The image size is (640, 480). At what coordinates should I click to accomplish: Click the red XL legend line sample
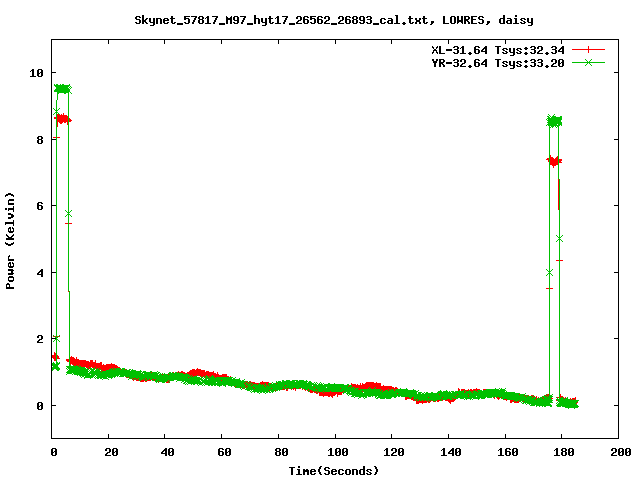pyautogui.click(x=588, y=50)
